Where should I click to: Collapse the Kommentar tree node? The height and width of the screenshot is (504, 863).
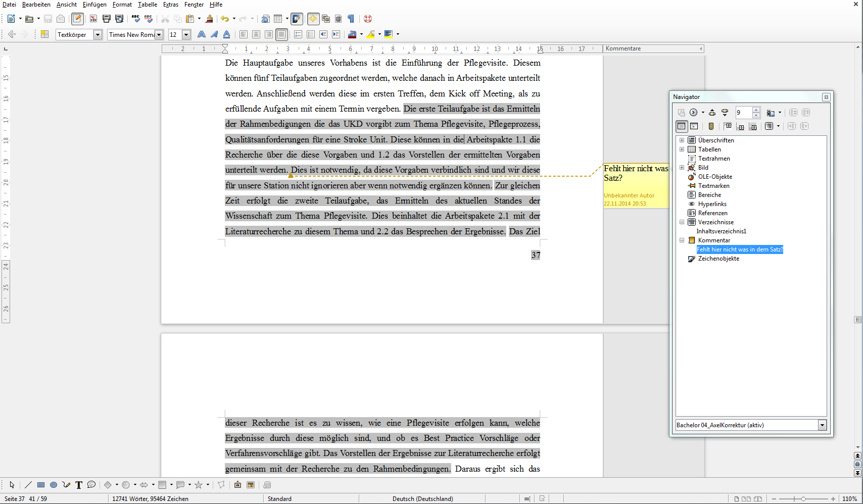pos(682,240)
